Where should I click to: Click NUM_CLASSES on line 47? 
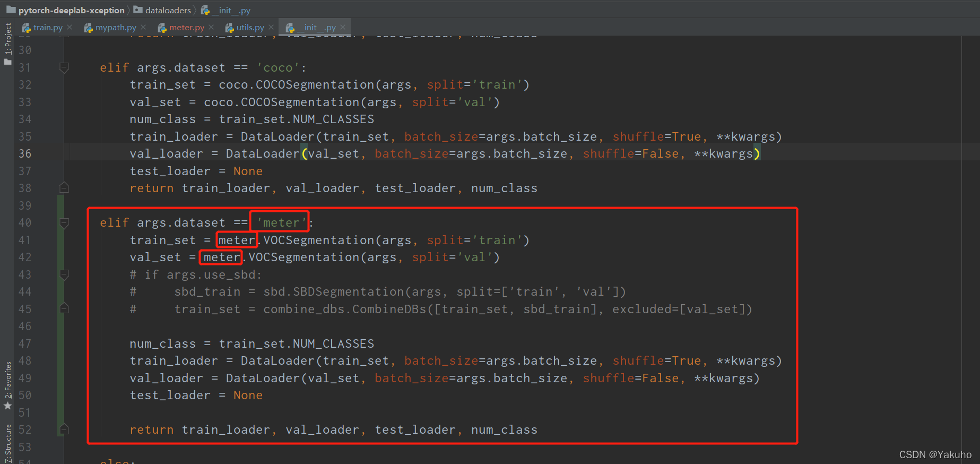[x=333, y=343]
